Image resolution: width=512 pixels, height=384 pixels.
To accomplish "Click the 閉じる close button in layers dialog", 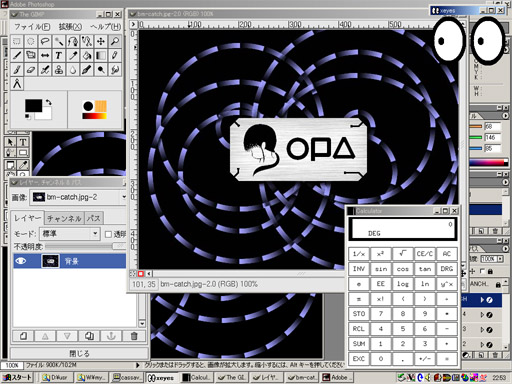I will click(79, 353).
